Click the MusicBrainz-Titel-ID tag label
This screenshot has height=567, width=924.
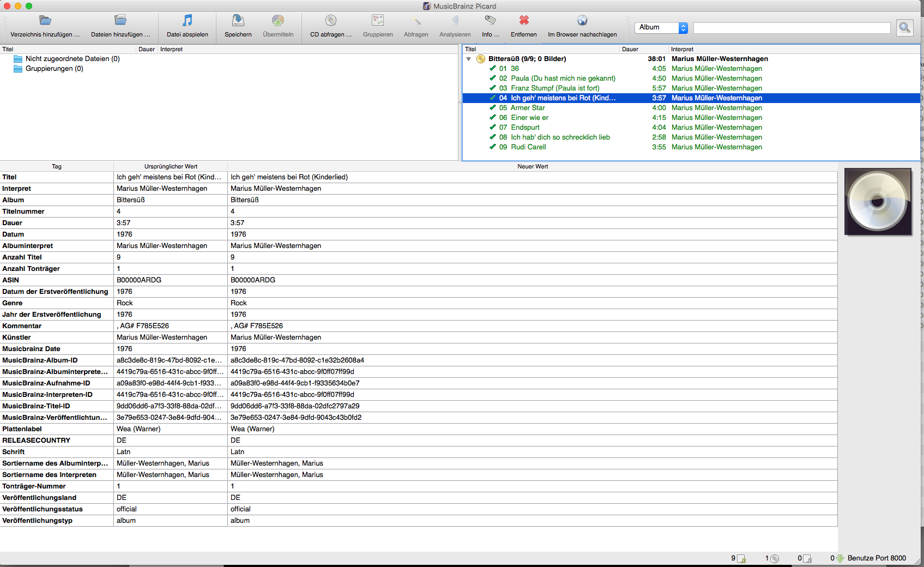(36, 406)
